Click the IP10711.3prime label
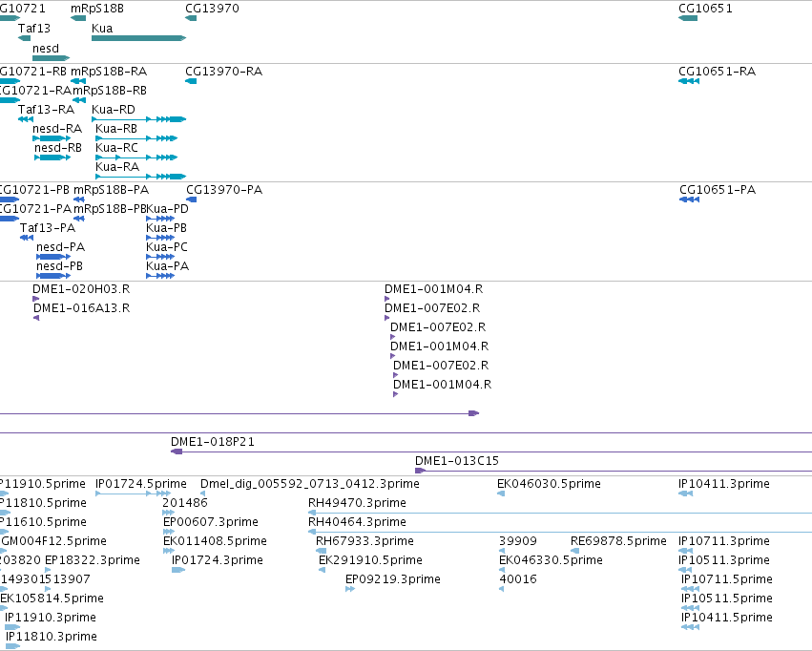This screenshot has height=651, width=812. (724, 542)
